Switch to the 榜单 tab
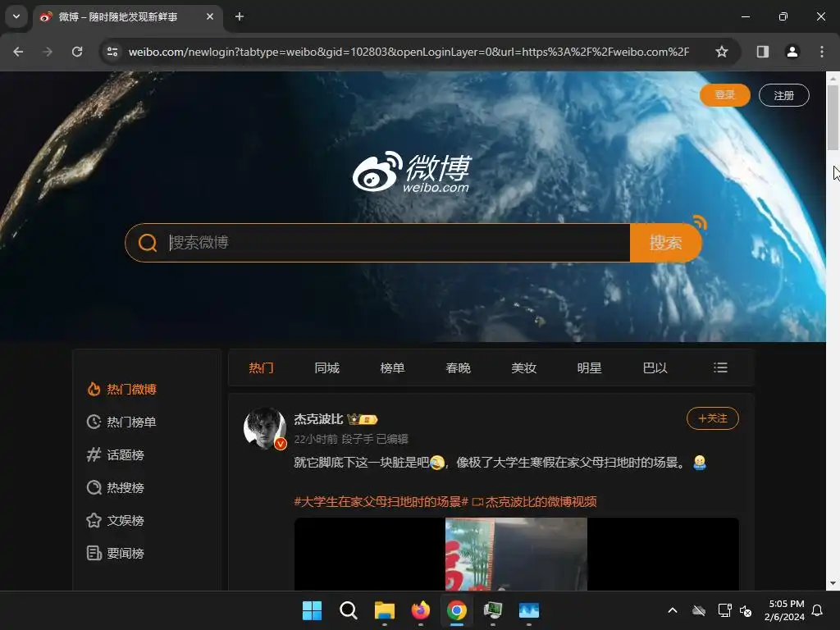 [x=393, y=368]
